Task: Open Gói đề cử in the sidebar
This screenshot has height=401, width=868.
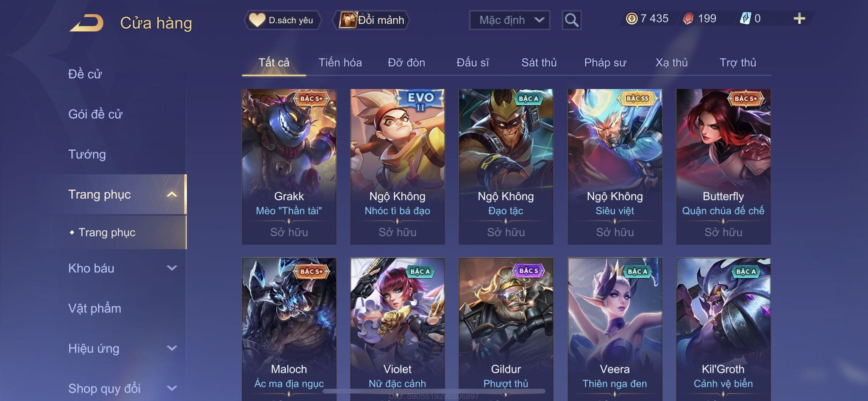Action: [95, 114]
